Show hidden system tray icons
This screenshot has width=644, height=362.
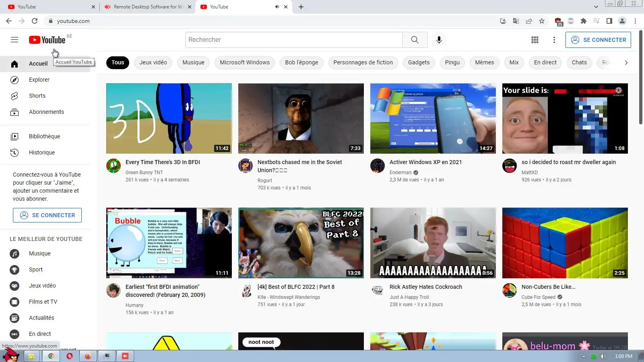click(584, 356)
